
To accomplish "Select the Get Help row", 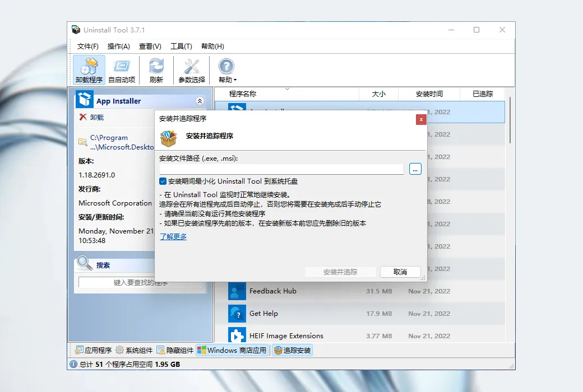I will coord(359,313).
